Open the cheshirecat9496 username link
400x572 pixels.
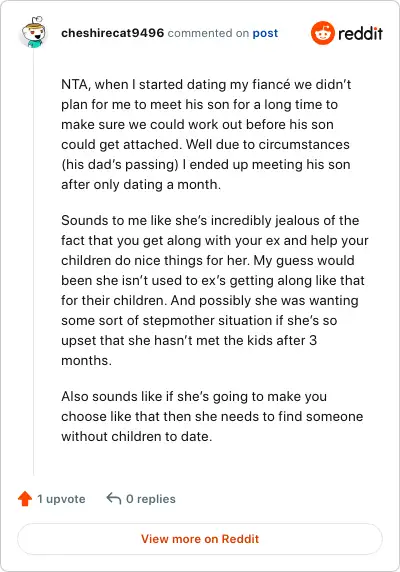click(113, 33)
